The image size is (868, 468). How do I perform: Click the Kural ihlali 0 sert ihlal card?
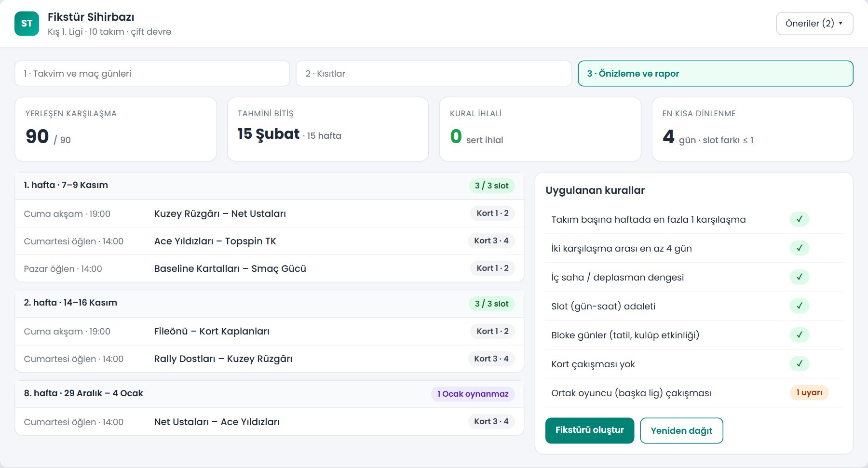(x=540, y=129)
